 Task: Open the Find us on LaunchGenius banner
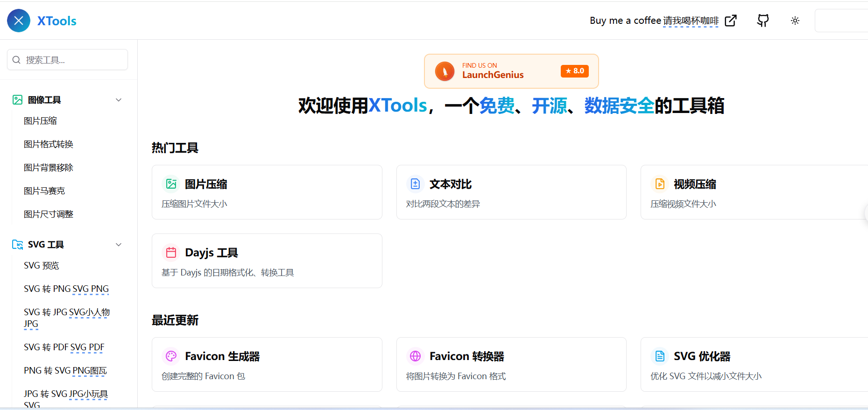click(511, 71)
